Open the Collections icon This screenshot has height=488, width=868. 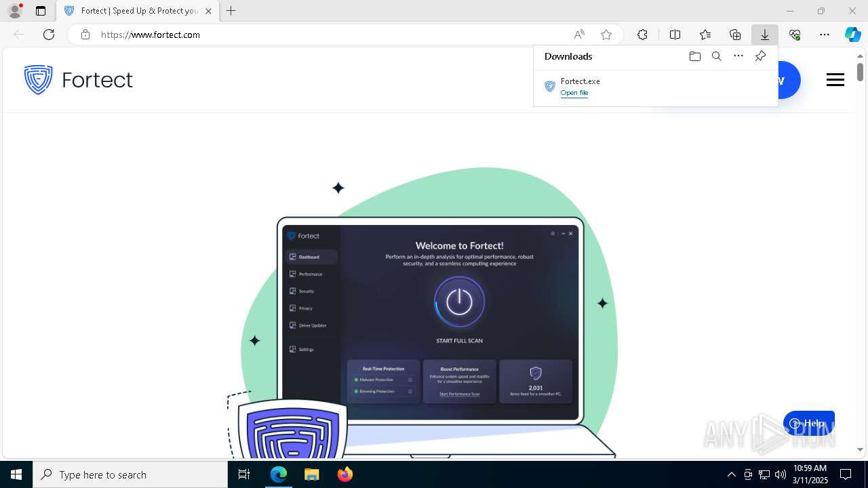click(735, 35)
